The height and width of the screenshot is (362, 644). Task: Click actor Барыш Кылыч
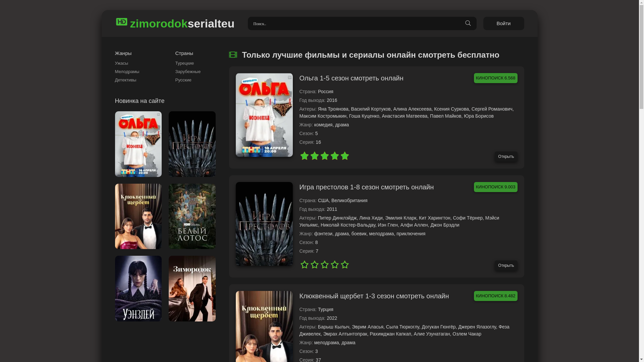[333, 327]
